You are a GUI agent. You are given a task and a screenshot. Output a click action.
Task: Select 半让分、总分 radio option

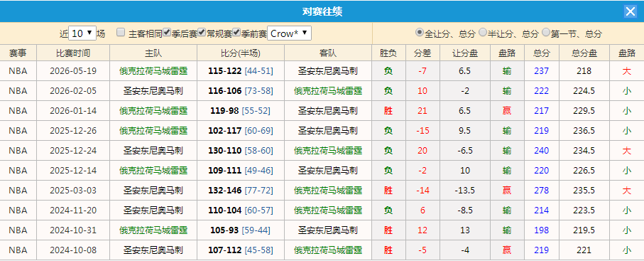(x=483, y=33)
